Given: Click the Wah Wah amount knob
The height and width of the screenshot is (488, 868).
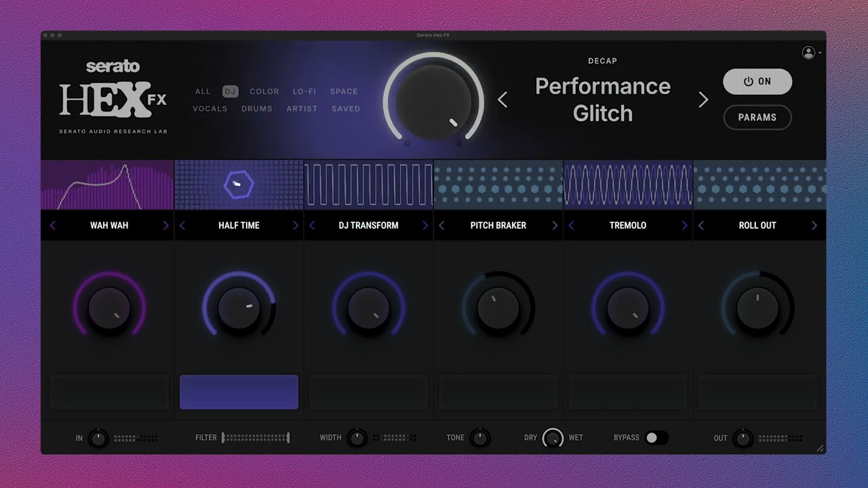Looking at the screenshot, I should click(x=109, y=308).
